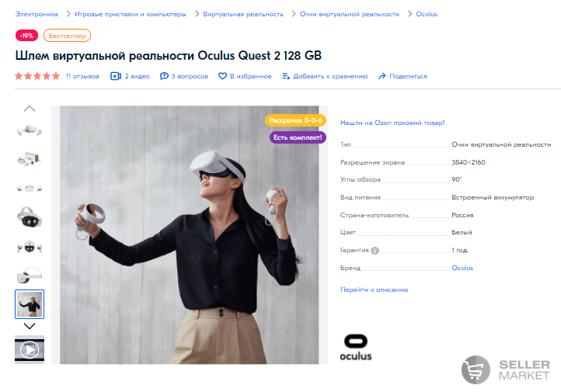Click the Oculus brand logo

(356, 347)
